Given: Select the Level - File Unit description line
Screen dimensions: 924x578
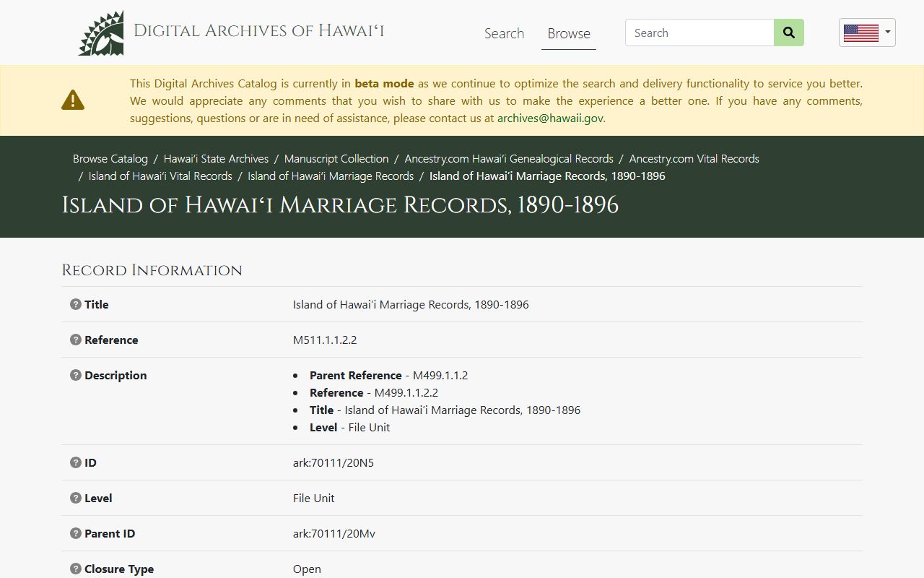Looking at the screenshot, I should [x=350, y=427].
